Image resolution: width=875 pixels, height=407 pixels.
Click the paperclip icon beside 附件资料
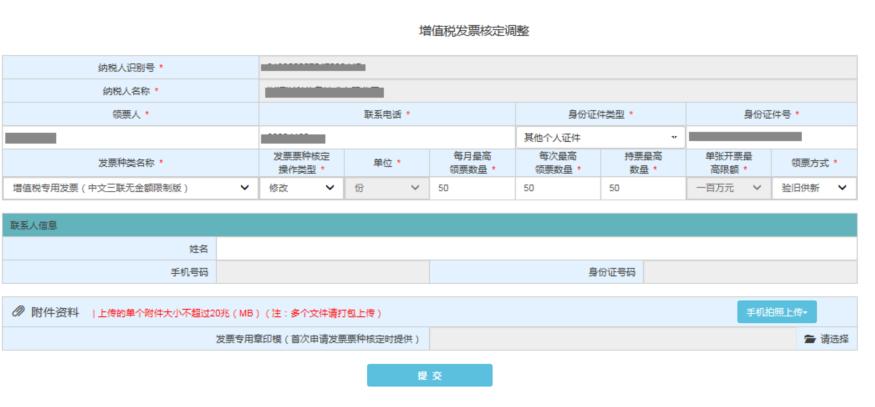point(18,312)
